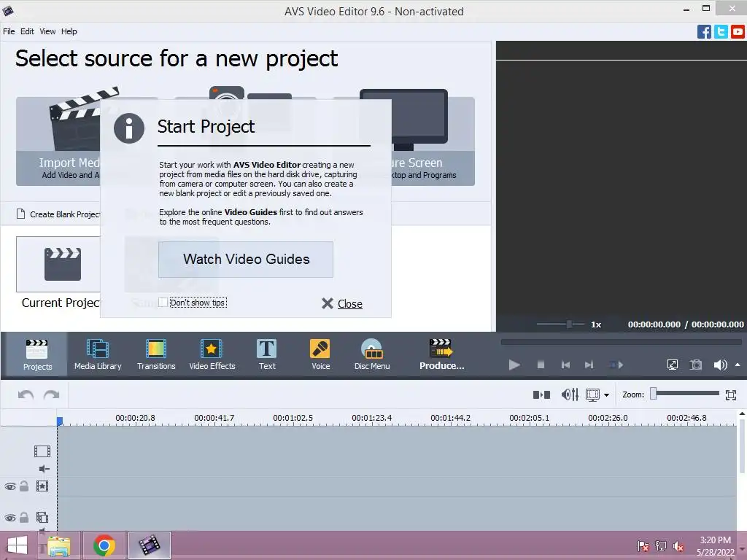The image size is (747, 560).
Task: Open the View menu
Action: point(47,31)
